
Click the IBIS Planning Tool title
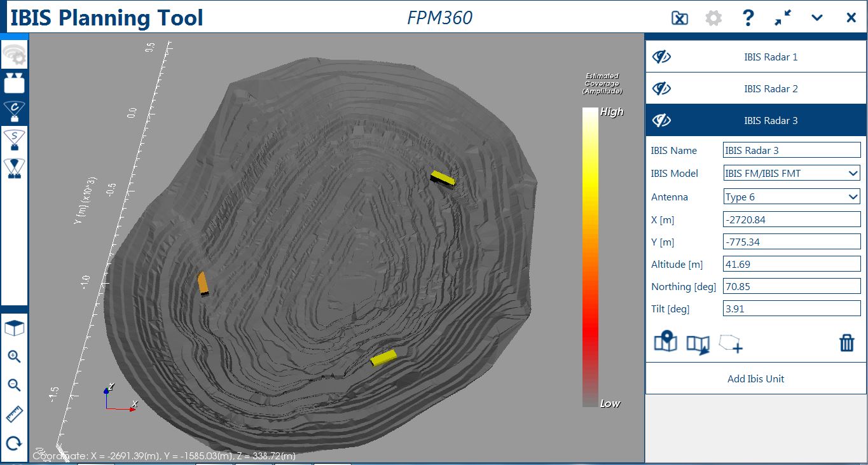(x=107, y=18)
